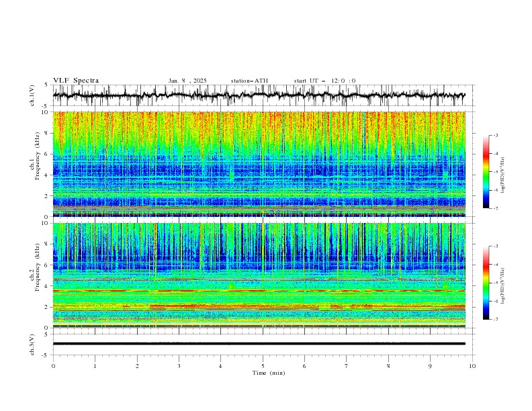
Task: Click time-axis tick label "9"
Action: click(430, 366)
